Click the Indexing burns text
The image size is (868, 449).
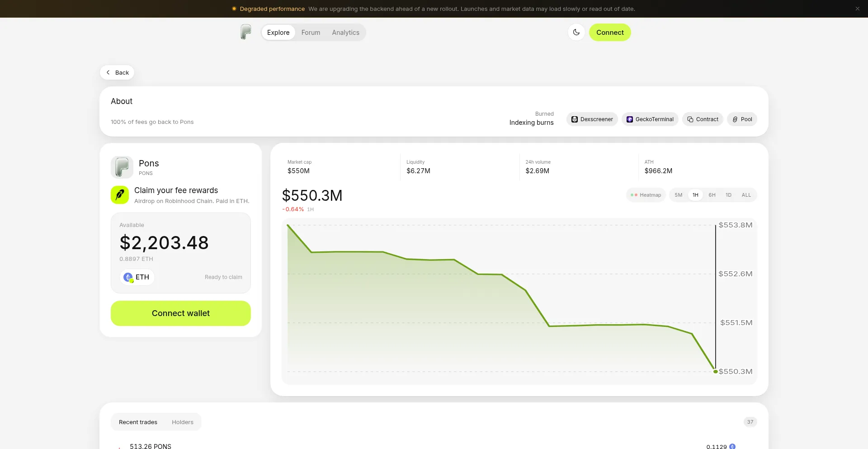tap(531, 123)
